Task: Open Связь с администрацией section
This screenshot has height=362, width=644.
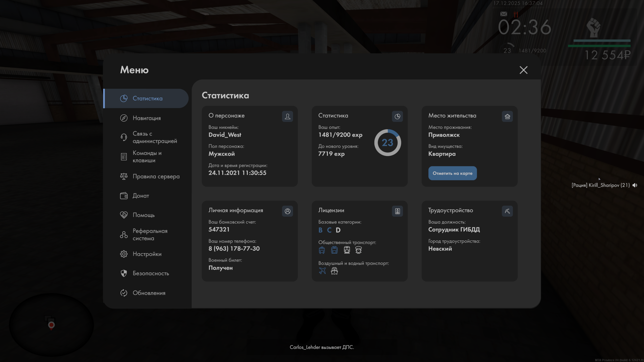Action: pos(154,137)
